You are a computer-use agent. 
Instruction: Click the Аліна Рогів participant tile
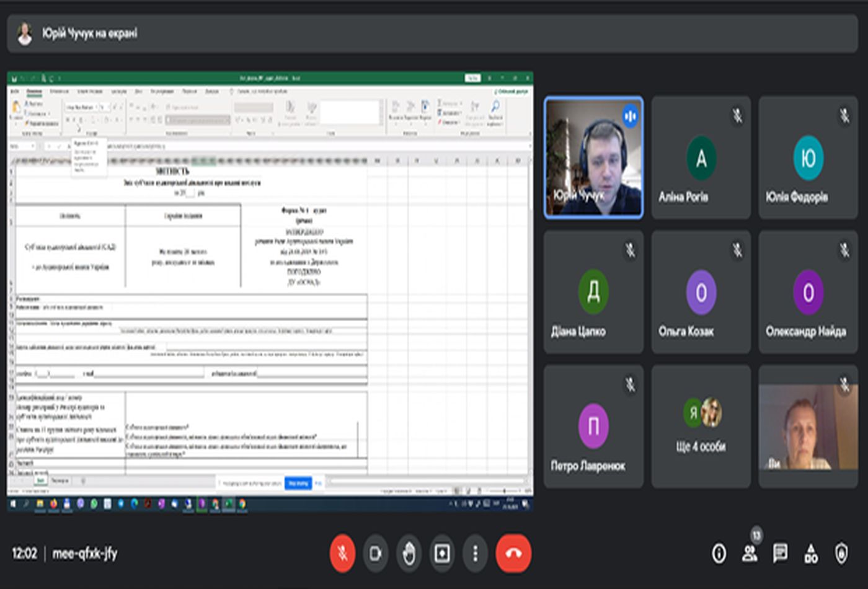[x=701, y=158]
